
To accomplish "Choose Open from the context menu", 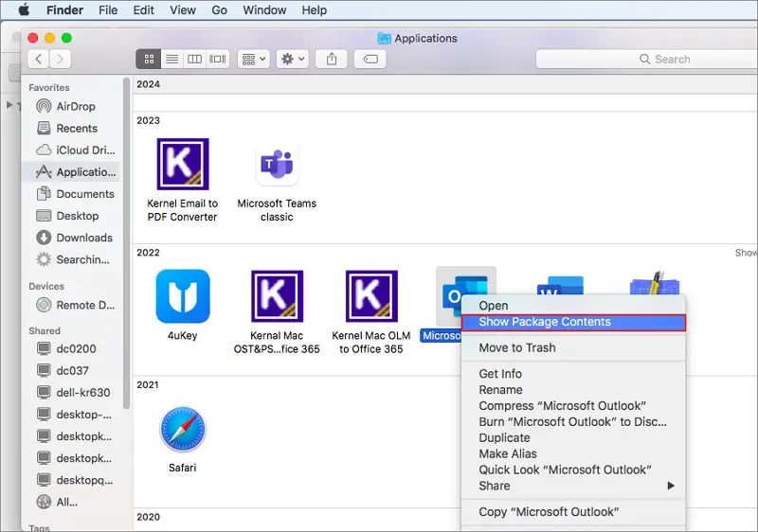I will 573,306.
